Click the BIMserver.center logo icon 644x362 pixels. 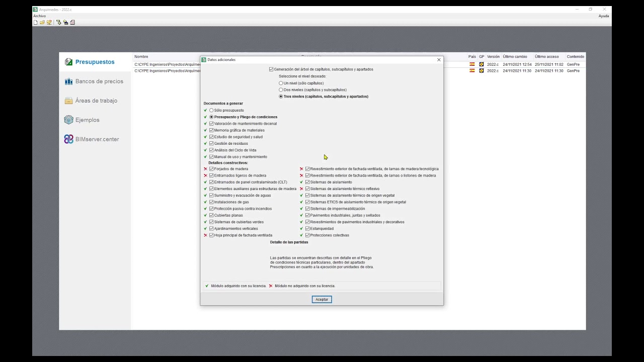68,139
